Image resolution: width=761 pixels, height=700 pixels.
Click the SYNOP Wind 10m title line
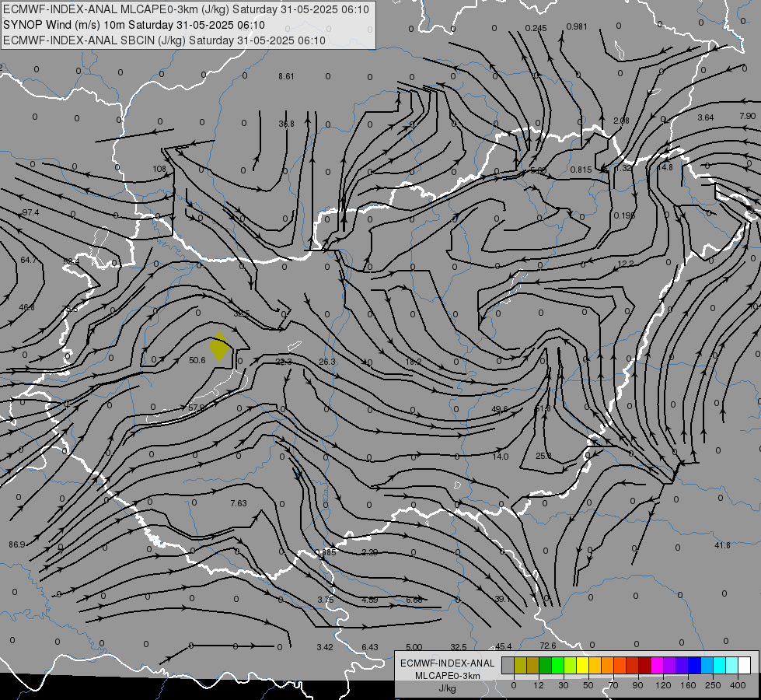tap(134, 25)
